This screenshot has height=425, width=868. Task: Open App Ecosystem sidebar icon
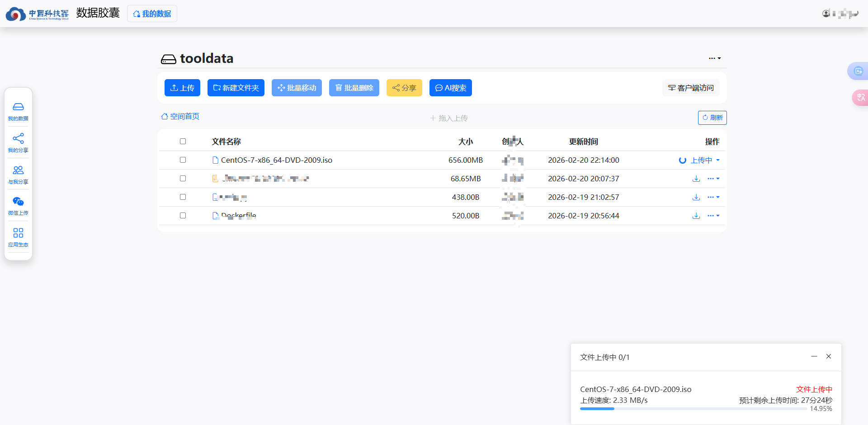tap(18, 237)
